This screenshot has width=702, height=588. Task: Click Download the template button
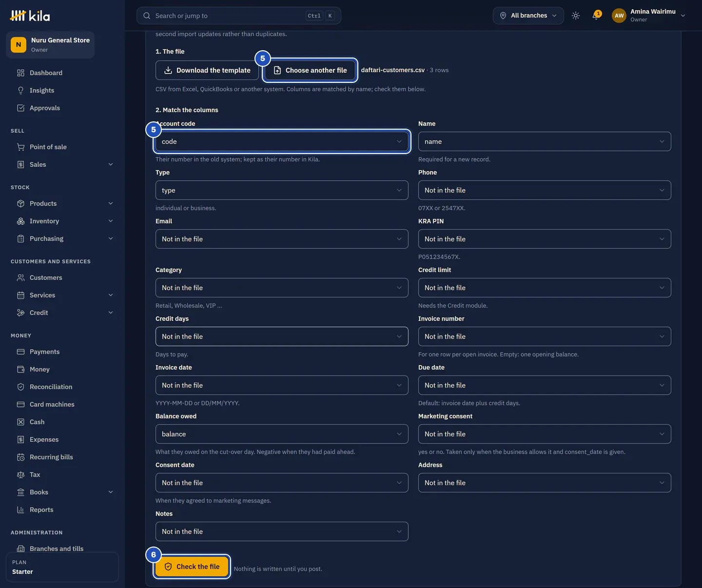pos(207,70)
